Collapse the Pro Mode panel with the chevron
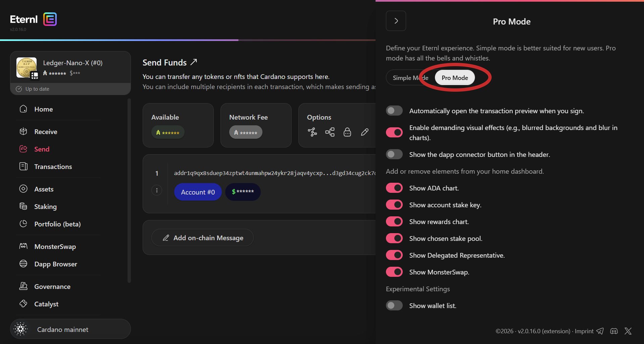 point(396,21)
